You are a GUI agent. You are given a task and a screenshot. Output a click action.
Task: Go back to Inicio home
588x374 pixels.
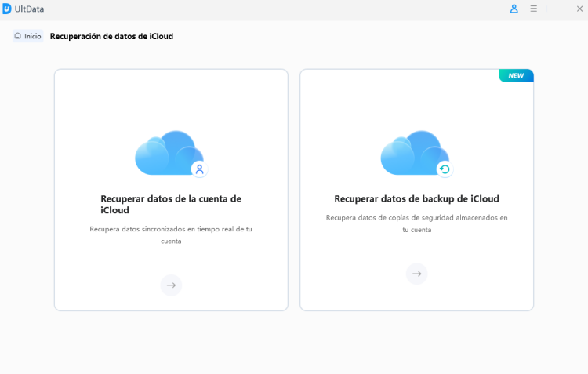tap(27, 36)
